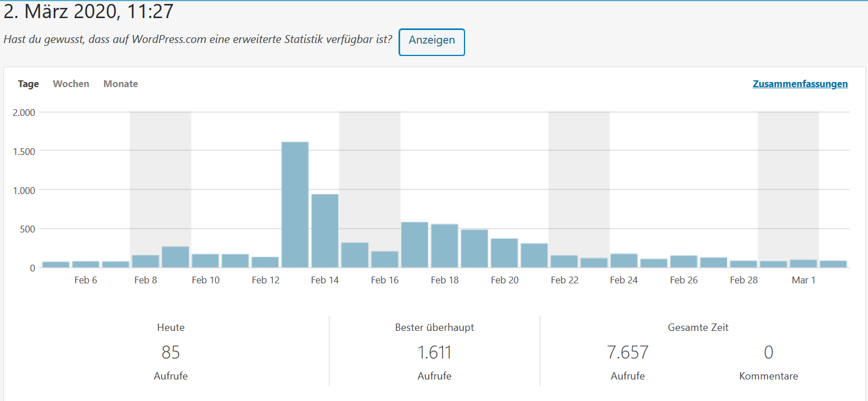Image resolution: width=868 pixels, height=401 pixels.
Task: Switch to the Wochen view tab
Action: click(x=71, y=84)
